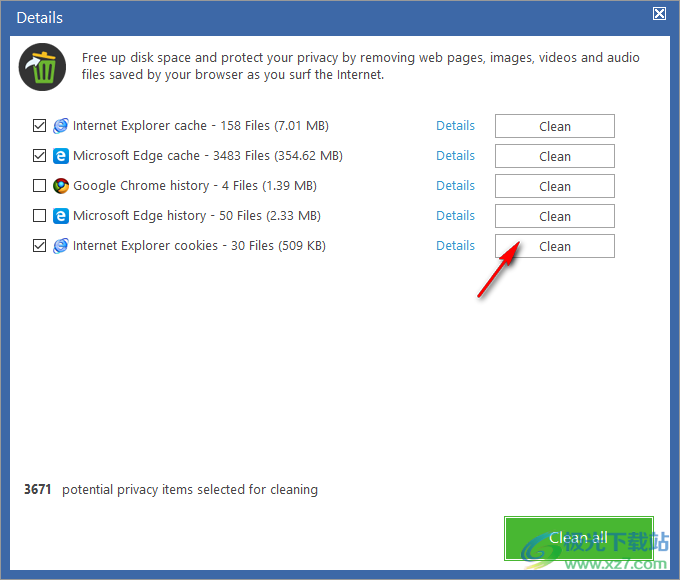Screen dimensions: 680x580
Task: Close the Details dialog window
Action: [659, 13]
